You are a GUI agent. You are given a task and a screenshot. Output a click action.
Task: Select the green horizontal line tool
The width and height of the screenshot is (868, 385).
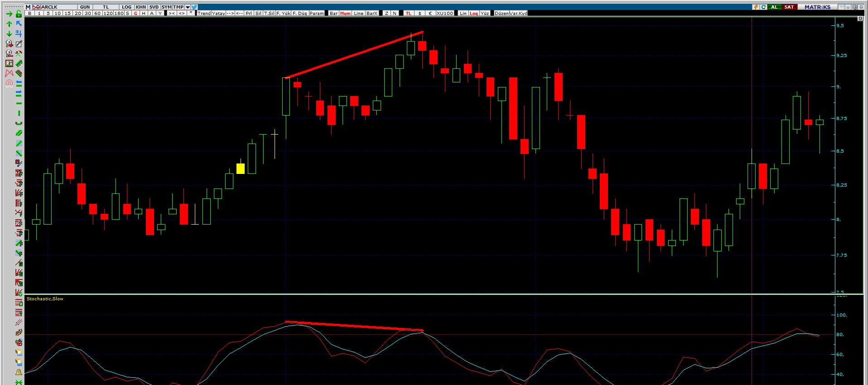click(x=19, y=103)
